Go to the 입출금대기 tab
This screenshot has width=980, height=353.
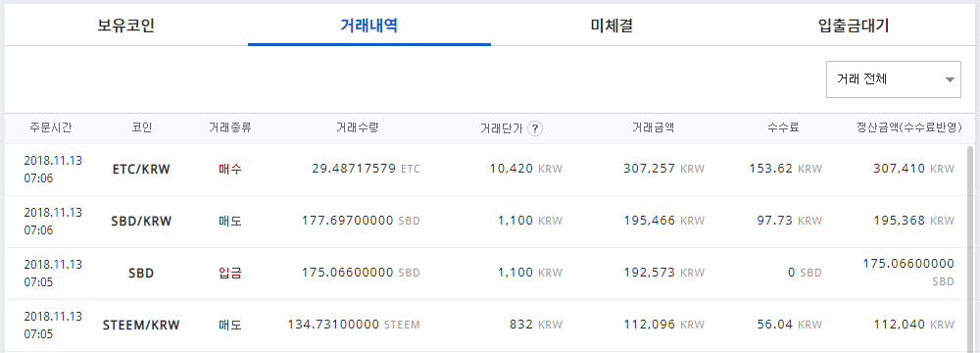[854, 25]
